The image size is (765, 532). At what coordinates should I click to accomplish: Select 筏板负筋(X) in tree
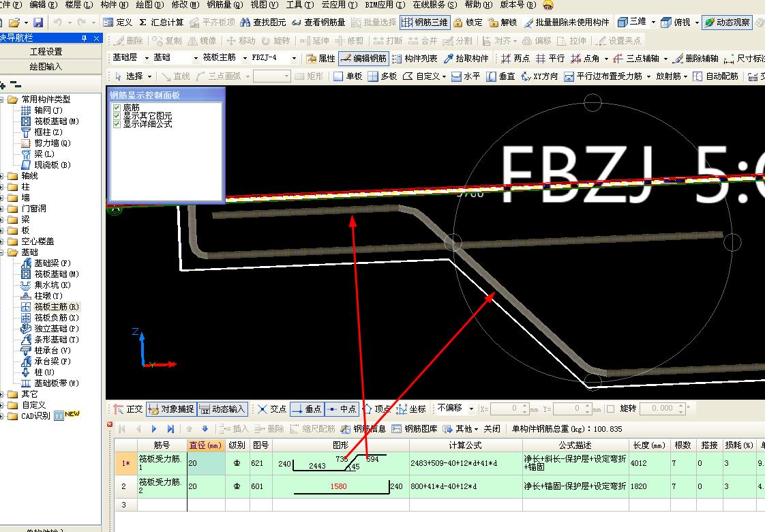tap(56, 318)
